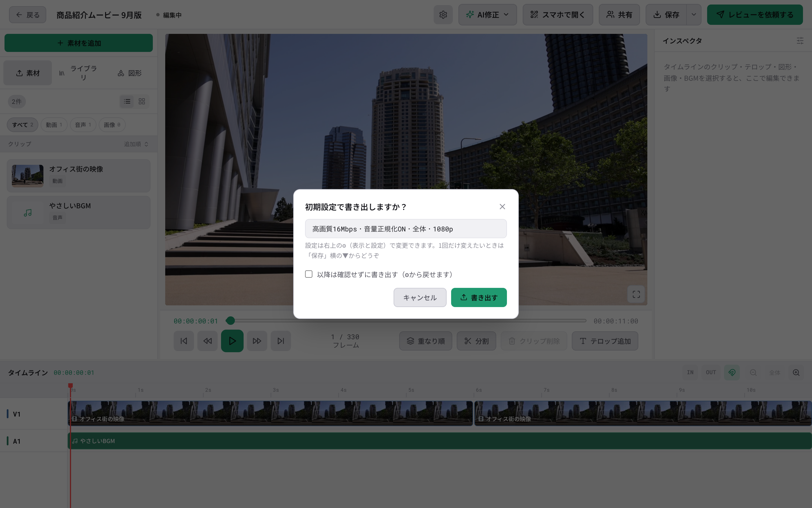Set the OUT point marker
Image resolution: width=812 pixels, height=508 pixels.
click(711, 372)
